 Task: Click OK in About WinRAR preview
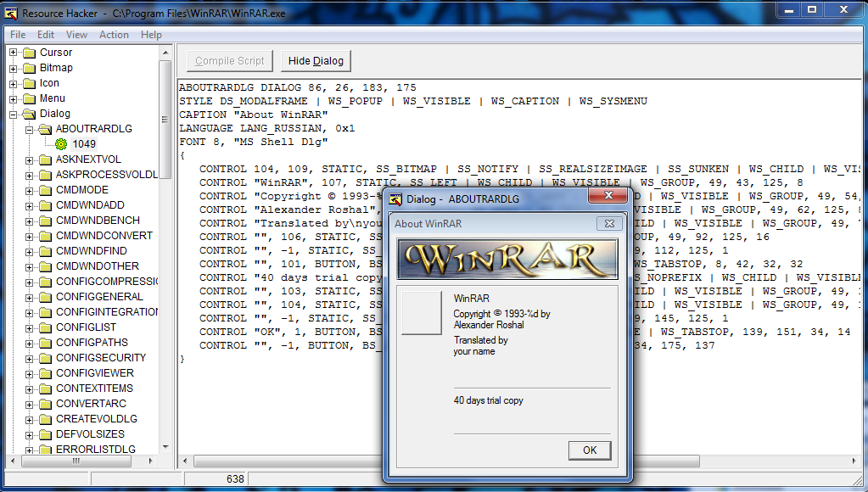(590, 450)
